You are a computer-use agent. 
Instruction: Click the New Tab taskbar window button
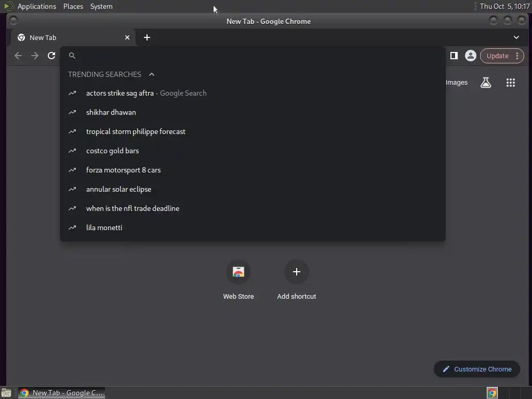click(x=61, y=393)
